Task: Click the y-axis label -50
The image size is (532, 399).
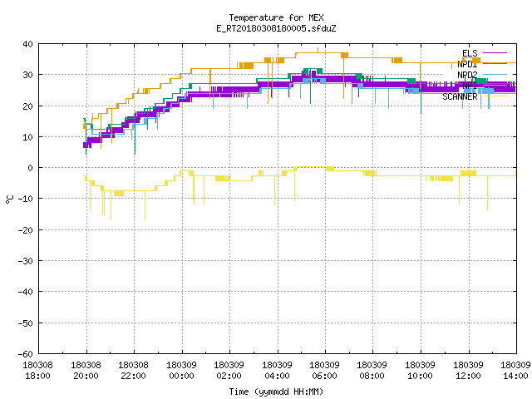Action: coord(26,323)
